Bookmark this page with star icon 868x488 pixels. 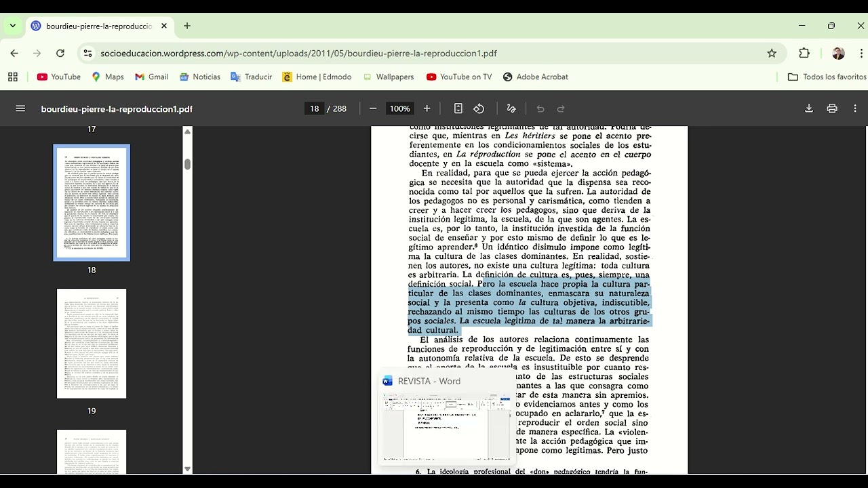tap(772, 53)
